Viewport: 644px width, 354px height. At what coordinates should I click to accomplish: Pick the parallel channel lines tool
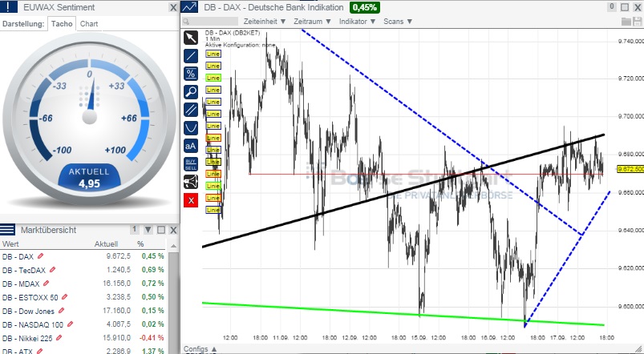(x=191, y=110)
